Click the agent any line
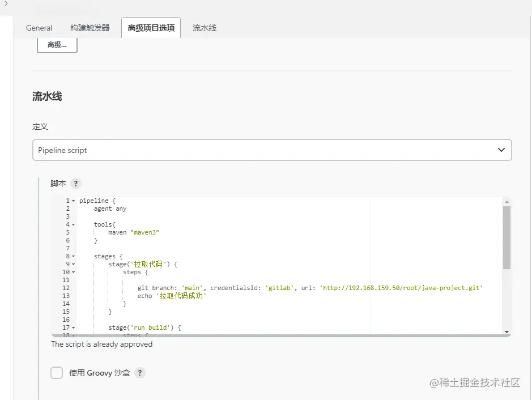The height and width of the screenshot is (400, 532). (110, 208)
